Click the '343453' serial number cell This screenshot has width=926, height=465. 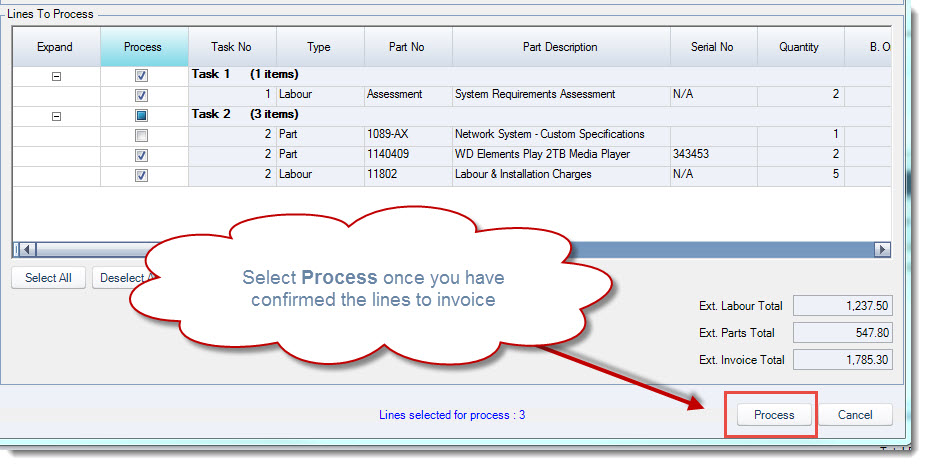point(713,154)
